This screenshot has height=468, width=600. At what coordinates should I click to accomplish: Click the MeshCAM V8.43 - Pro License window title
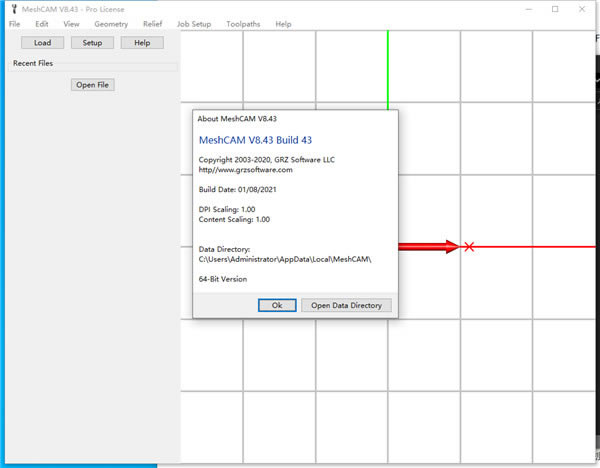tap(73, 9)
